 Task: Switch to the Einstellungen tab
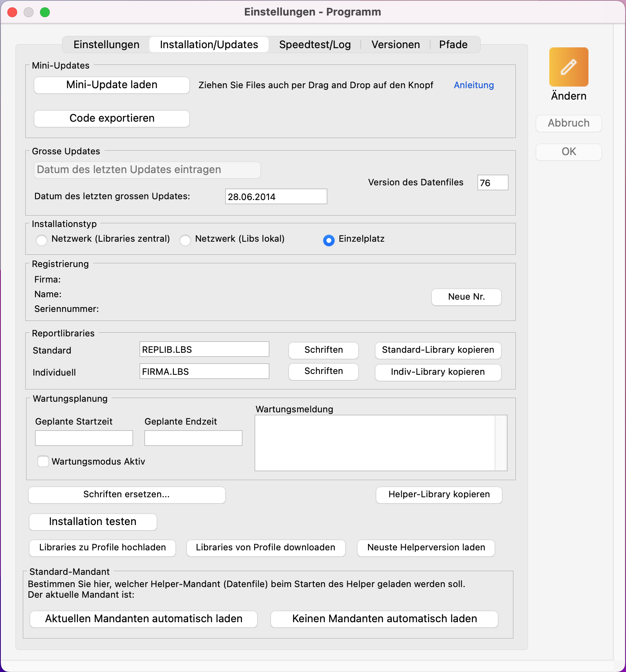[107, 45]
